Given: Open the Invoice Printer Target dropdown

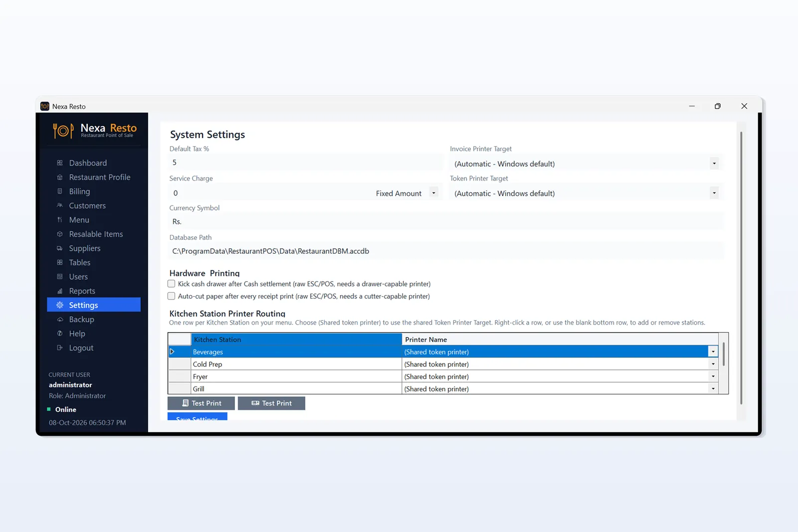Looking at the screenshot, I should (714, 164).
